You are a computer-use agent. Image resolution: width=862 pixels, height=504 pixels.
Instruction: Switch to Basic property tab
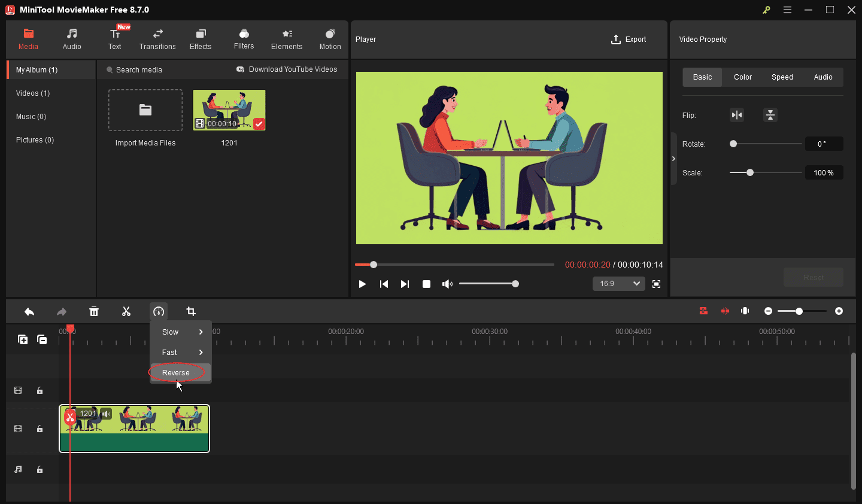702,77
